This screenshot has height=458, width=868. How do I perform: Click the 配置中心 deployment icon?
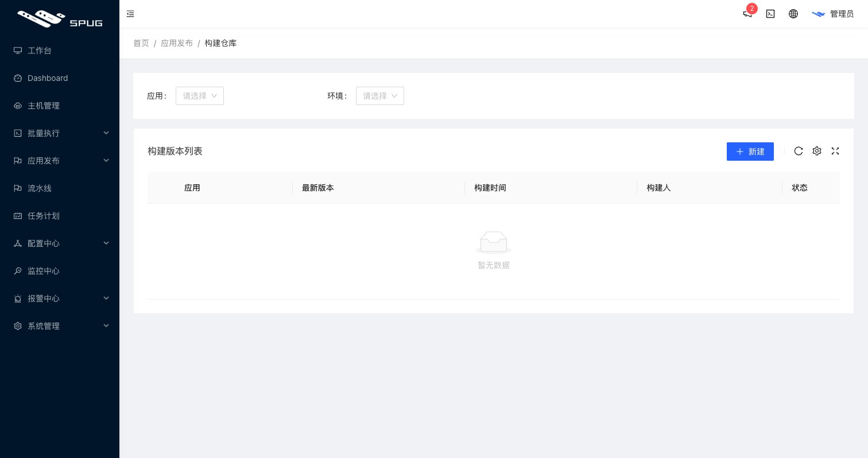[18, 243]
